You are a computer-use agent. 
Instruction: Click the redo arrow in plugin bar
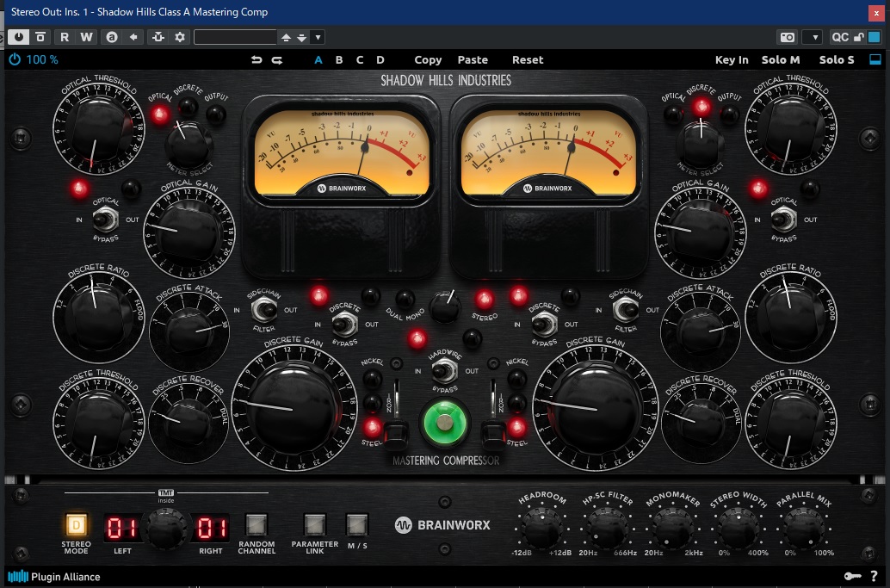tap(277, 59)
